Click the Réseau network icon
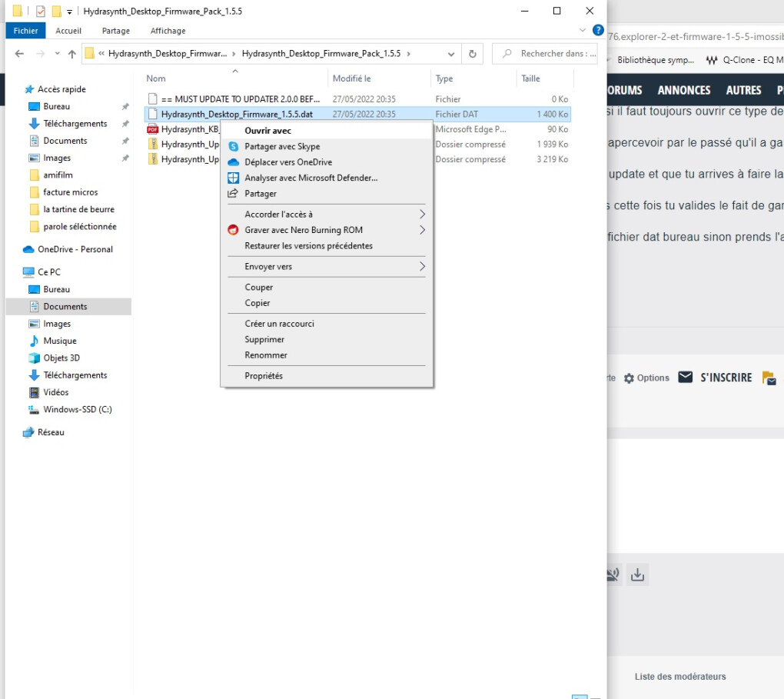This screenshot has width=784, height=699. tap(28, 432)
